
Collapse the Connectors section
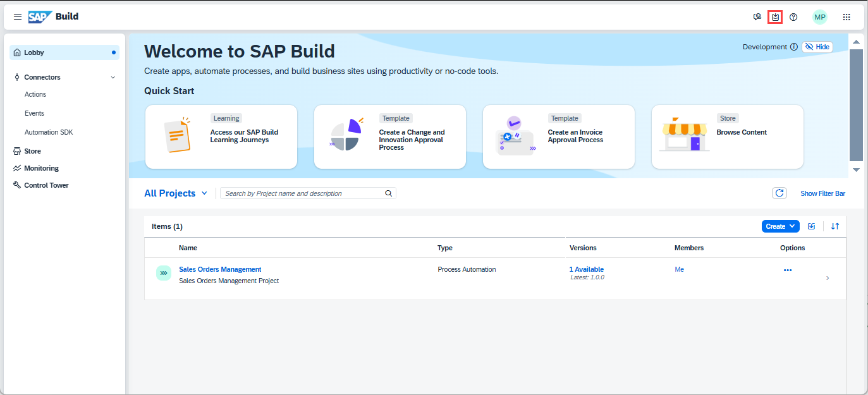tap(113, 77)
